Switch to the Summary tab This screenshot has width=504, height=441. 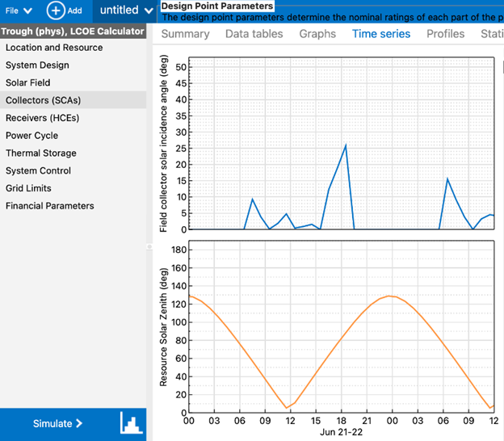point(185,34)
